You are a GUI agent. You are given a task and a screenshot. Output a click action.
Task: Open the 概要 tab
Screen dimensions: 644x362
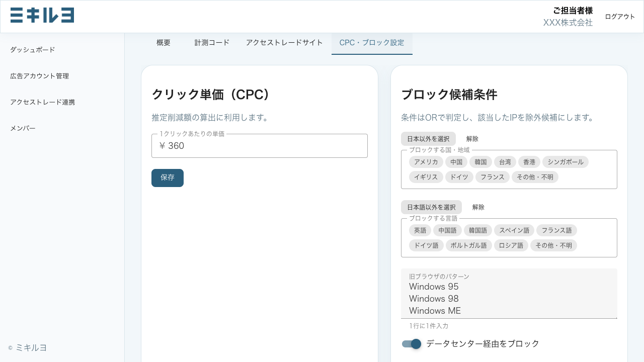[164, 43]
